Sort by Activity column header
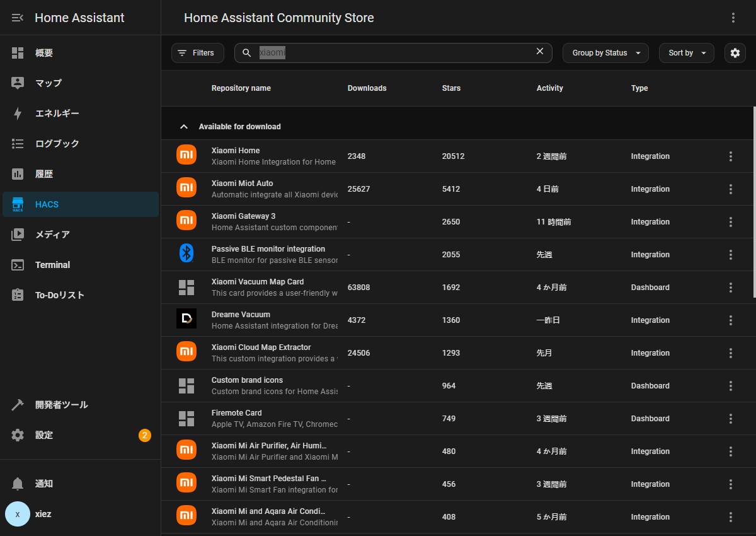This screenshot has width=756, height=536. 550,88
